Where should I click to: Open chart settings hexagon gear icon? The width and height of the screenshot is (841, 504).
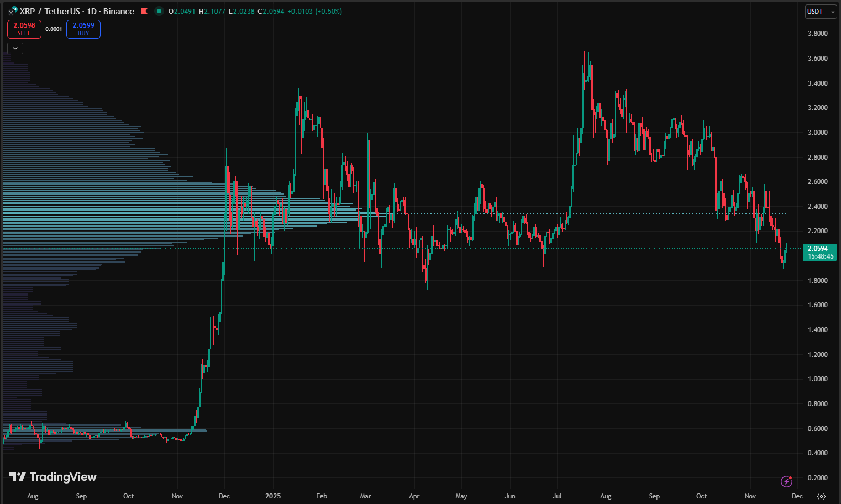(x=821, y=496)
